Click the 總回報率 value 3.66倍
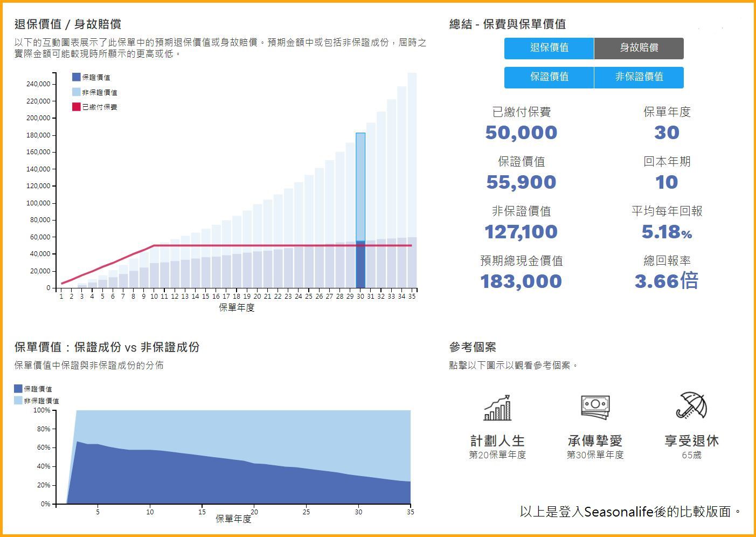Screen dimensions: 756x537 pyautogui.click(x=667, y=281)
